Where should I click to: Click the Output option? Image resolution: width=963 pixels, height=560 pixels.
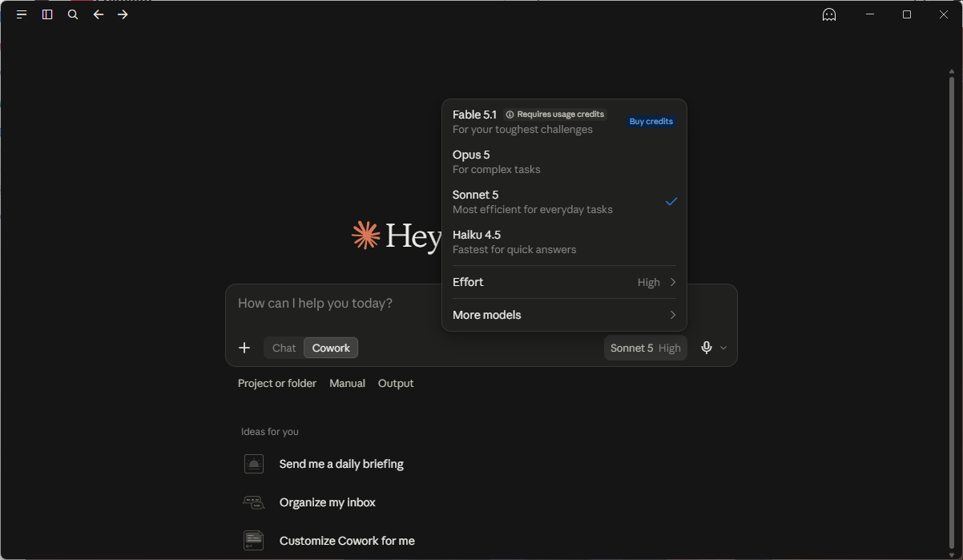point(396,384)
